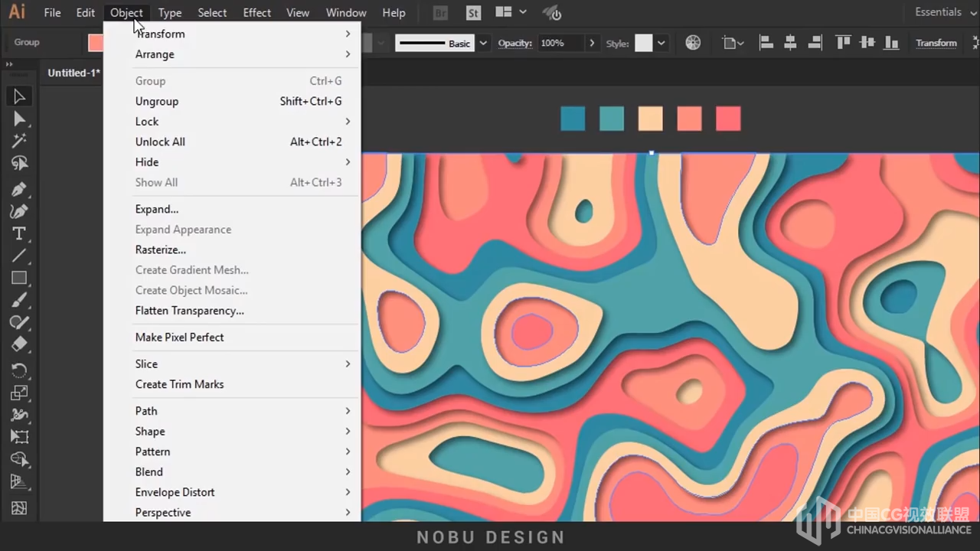Select the Shape Builder tool

pos(19,459)
